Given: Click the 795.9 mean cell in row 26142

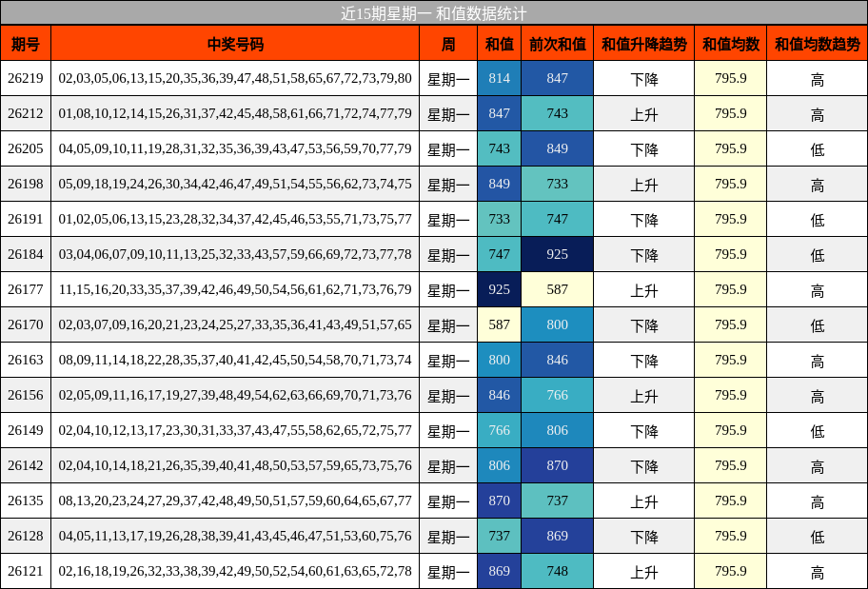Looking at the screenshot, I should [x=731, y=465].
